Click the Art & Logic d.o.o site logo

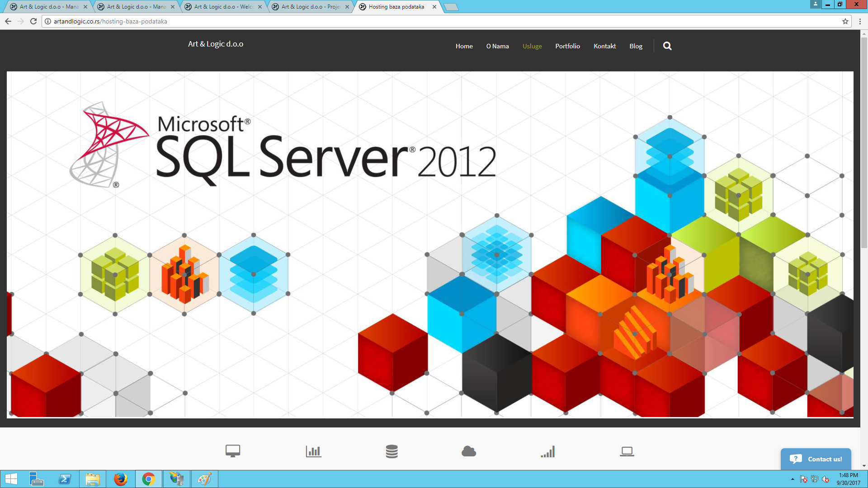pyautogui.click(x=216, y=44)
